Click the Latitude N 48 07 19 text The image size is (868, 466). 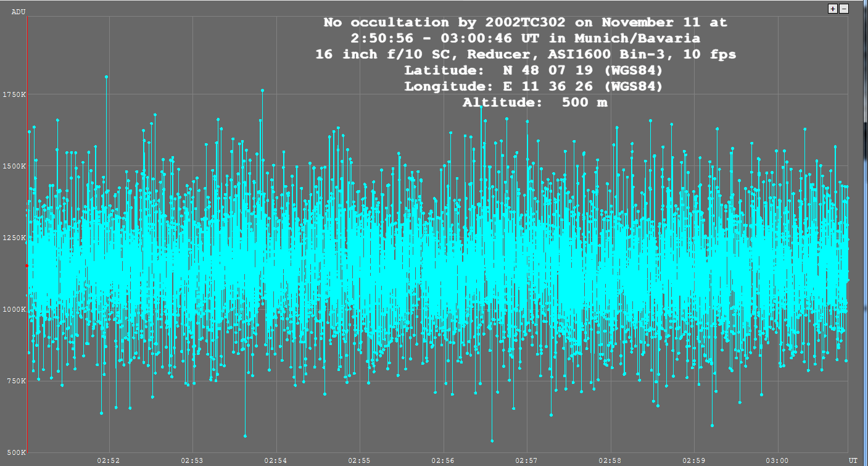(x=534, y=70)
